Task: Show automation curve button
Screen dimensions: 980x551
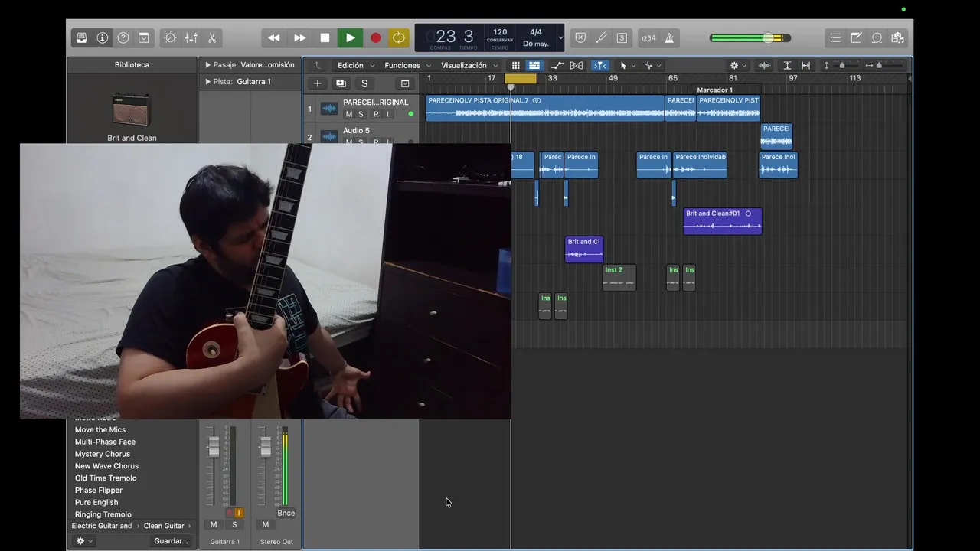Action: (557, 66)
